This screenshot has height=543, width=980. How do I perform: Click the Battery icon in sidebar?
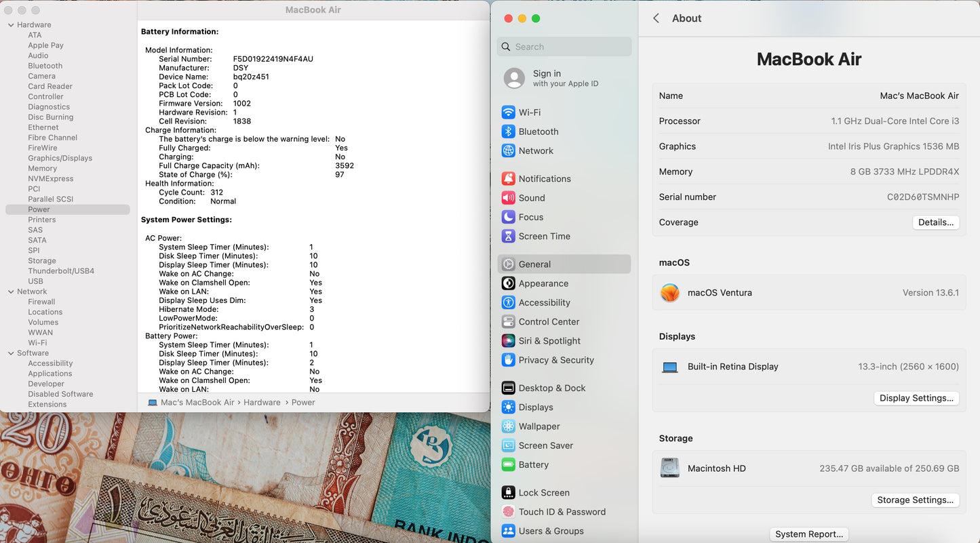pyautogui.click(x=508, y=465)
